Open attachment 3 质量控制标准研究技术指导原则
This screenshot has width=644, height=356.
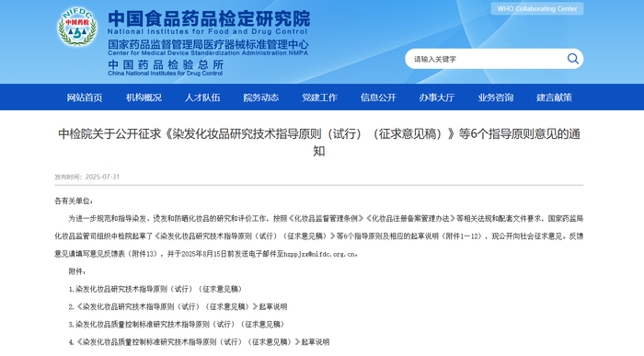[177, 325]
